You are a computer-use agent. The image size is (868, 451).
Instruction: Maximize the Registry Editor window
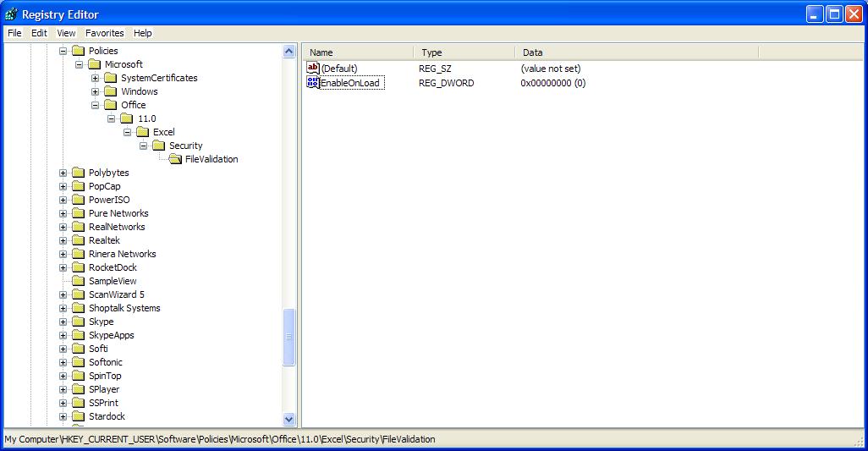[x=833, y=14]
